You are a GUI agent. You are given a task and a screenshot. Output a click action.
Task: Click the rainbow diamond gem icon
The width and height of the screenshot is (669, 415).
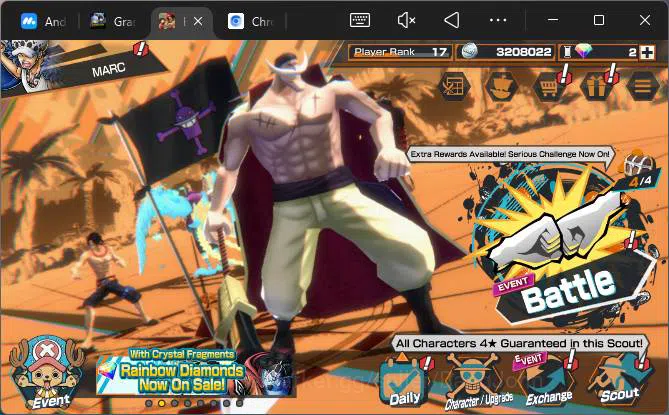pyautogui.click(x=584, y=52)
